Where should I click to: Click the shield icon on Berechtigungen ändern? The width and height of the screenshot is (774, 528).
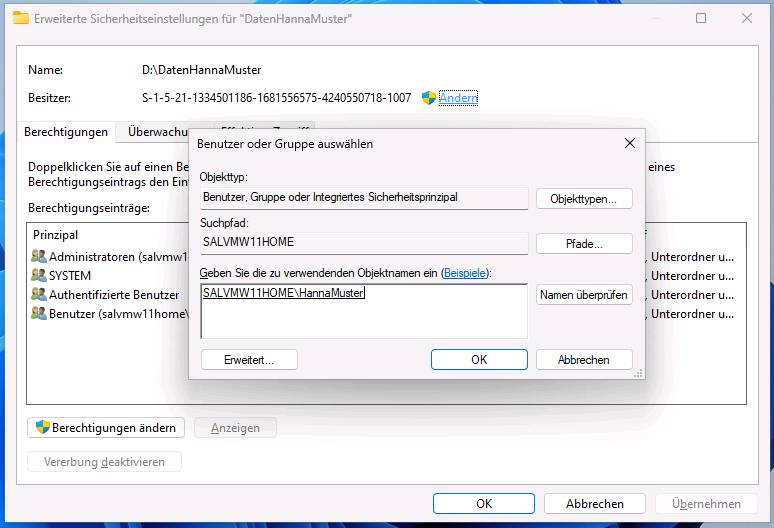pos(43,427)
